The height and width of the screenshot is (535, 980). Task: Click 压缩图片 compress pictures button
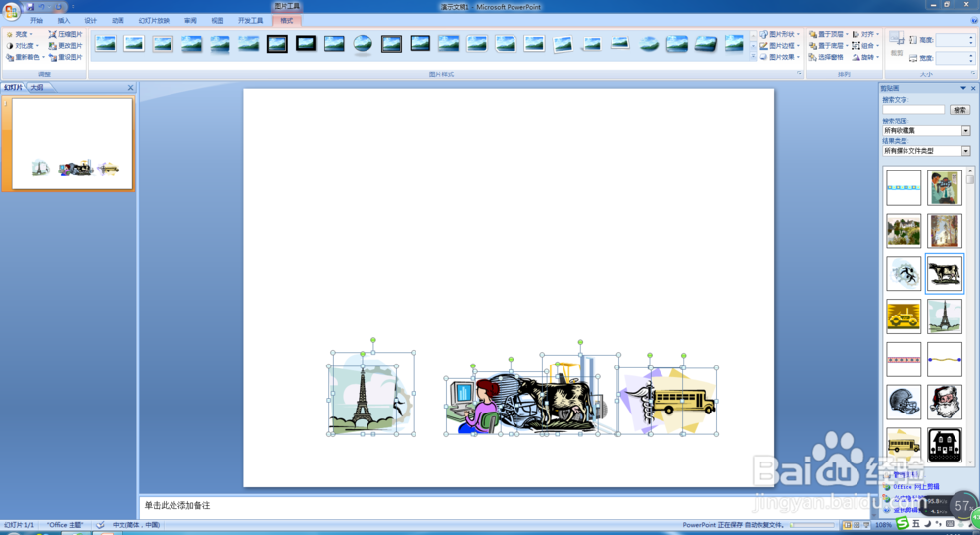tap(66, 35)
